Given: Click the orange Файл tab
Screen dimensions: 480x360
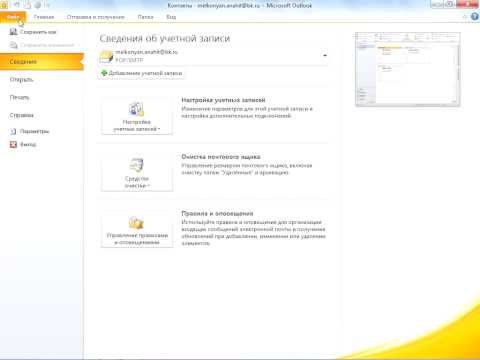Looking at the screenshot, I should [13, 17].
